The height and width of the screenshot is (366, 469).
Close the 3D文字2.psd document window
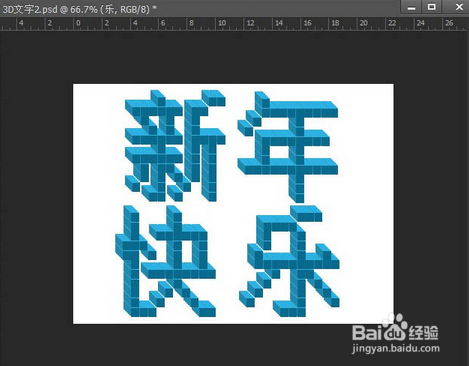click(x=460, y=7)
